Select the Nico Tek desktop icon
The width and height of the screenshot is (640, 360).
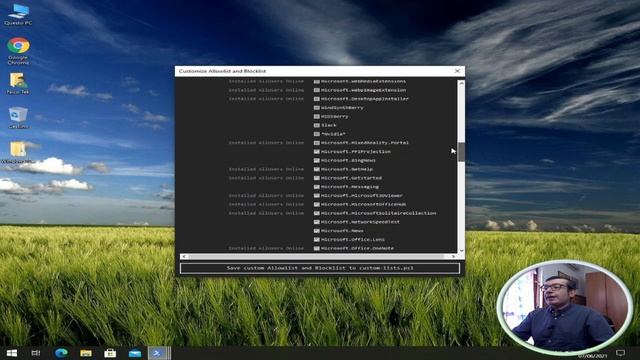click(x=18, y=84)
